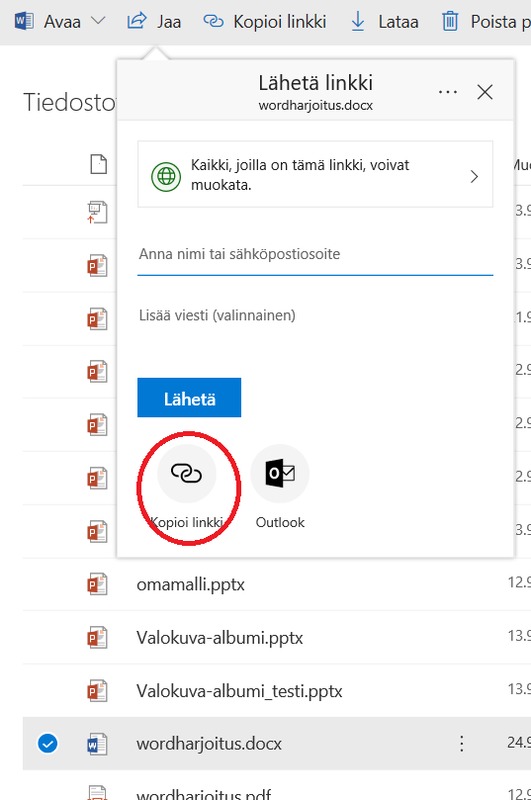Click the blue Lähetä button
Viewport: 531px width, 800px height.
pyautogui.click(x=189, y=398)
